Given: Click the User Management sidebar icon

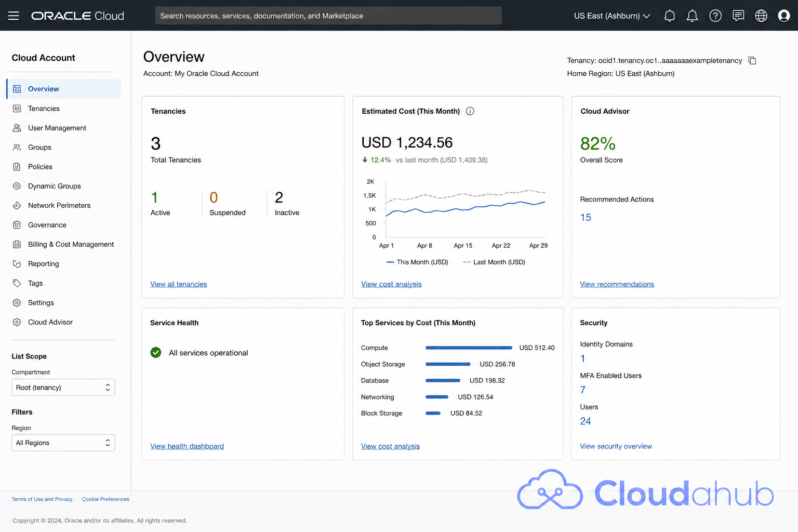Looking at the screenshot, I should click(17, 128).
